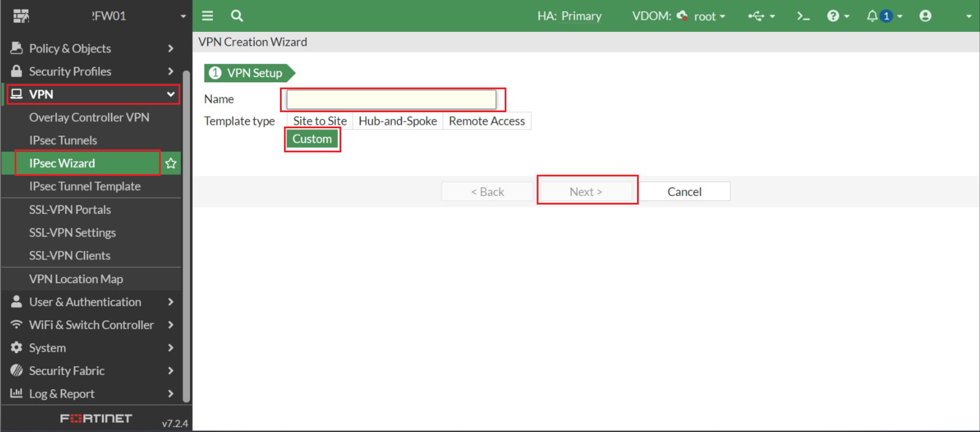This screenshot has height=432, width=980.
Task: Select Hub-and-Spoke template type
Action: (398, 121)
